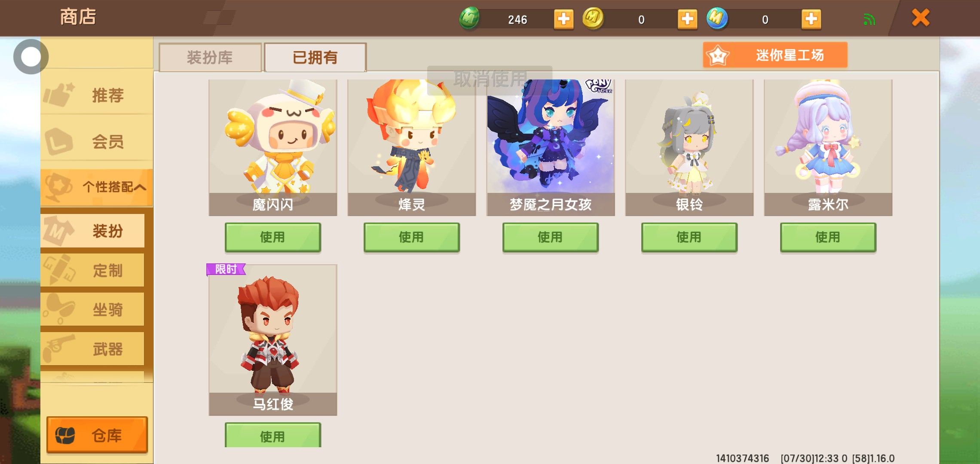This screenshot has width=980, height=464.
Task: Select the limited-time 马红俊 skin thumbnail
Action: click(x=273, y=340)
